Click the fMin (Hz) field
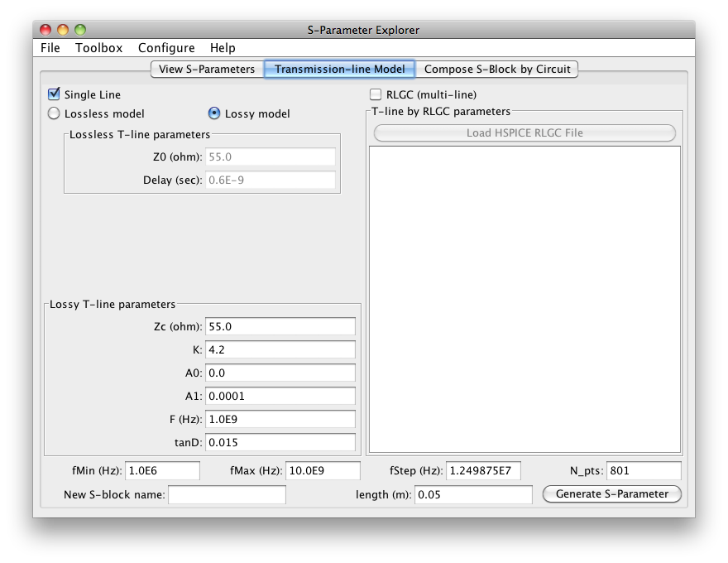The height and width of the screenshot is (563, 728). [162, 471]
